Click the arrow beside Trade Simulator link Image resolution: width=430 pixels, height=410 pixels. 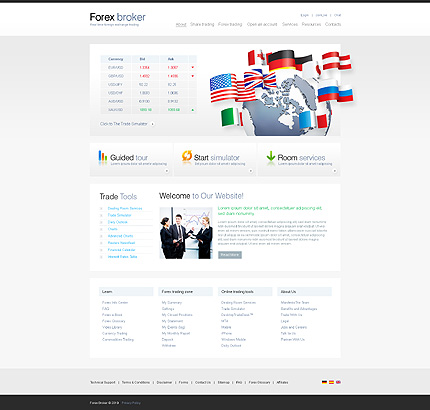coord(153,124)
